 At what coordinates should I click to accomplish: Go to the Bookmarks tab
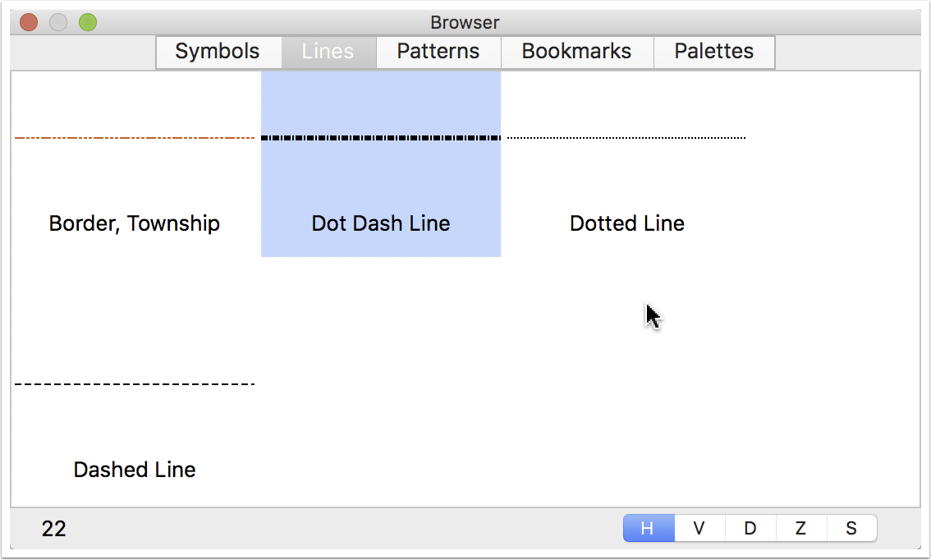click(x=577, y=52)
